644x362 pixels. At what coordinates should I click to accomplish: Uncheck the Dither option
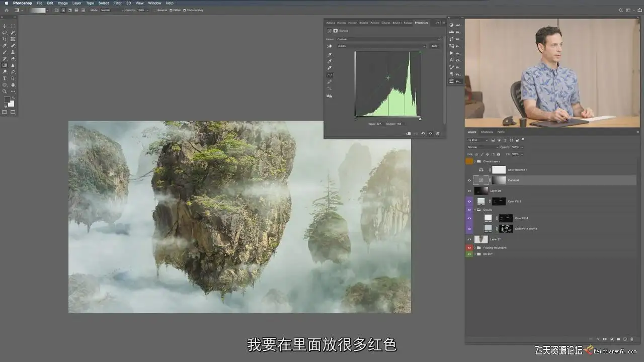coord(171,10)
